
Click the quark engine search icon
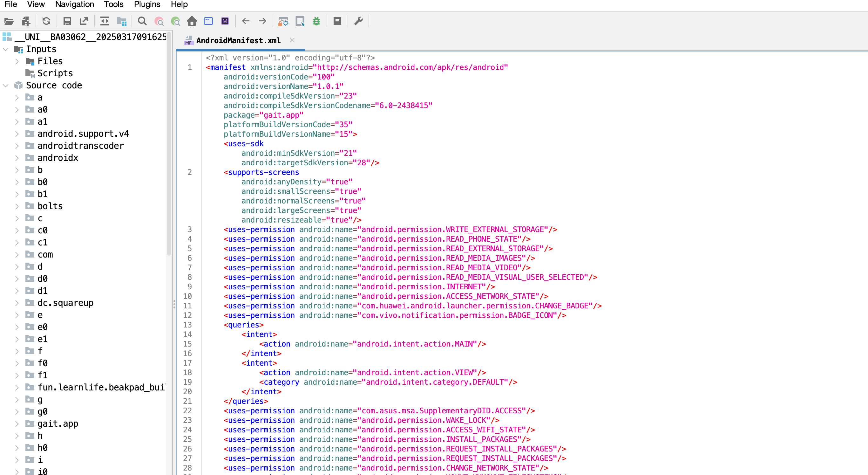click(300, 21)
